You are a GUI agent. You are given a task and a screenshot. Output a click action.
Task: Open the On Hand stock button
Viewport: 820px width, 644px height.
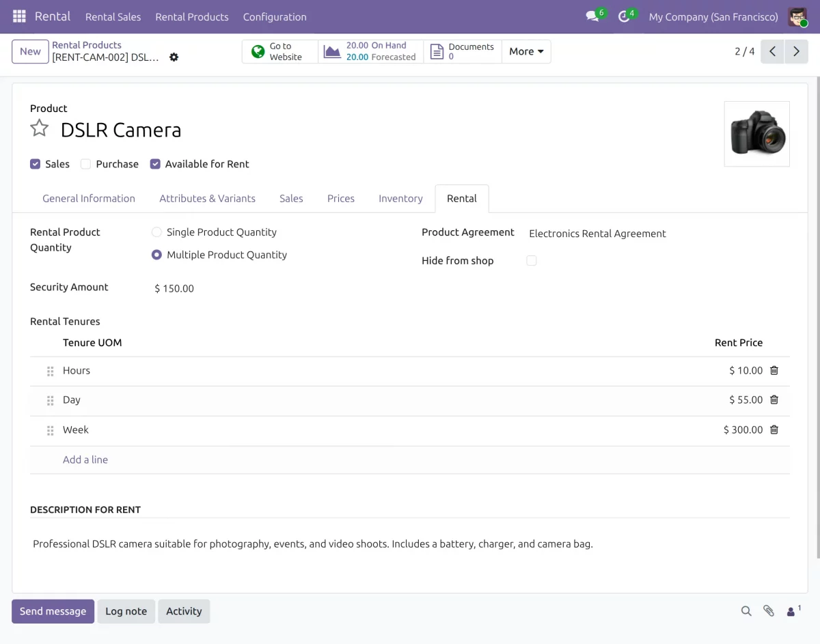tap(370, 51)
